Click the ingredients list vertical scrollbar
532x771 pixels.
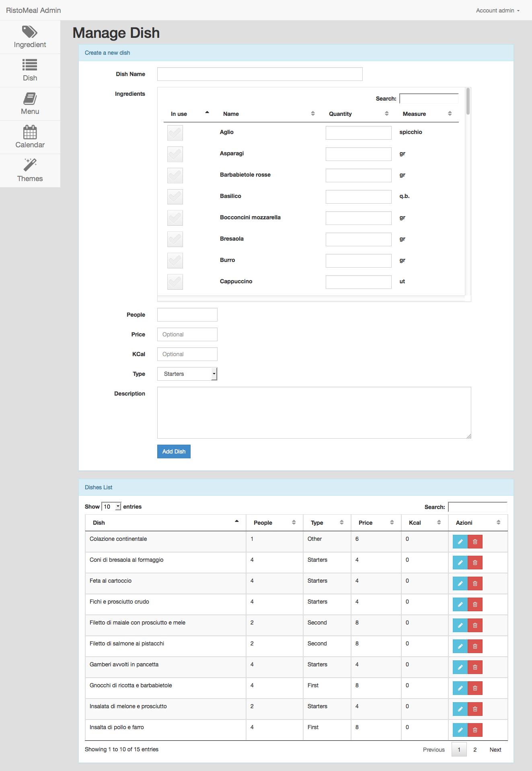[468, 101]
